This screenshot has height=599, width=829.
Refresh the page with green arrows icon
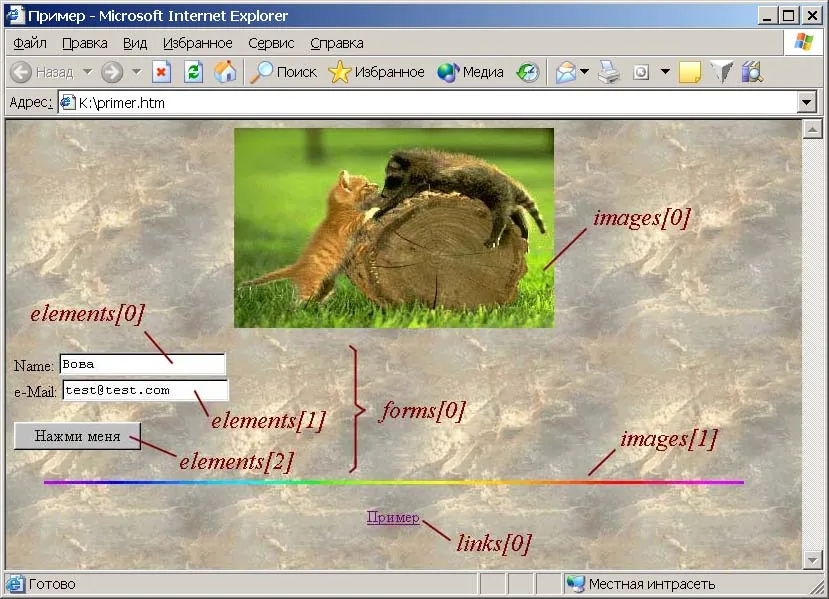[194, 72]
